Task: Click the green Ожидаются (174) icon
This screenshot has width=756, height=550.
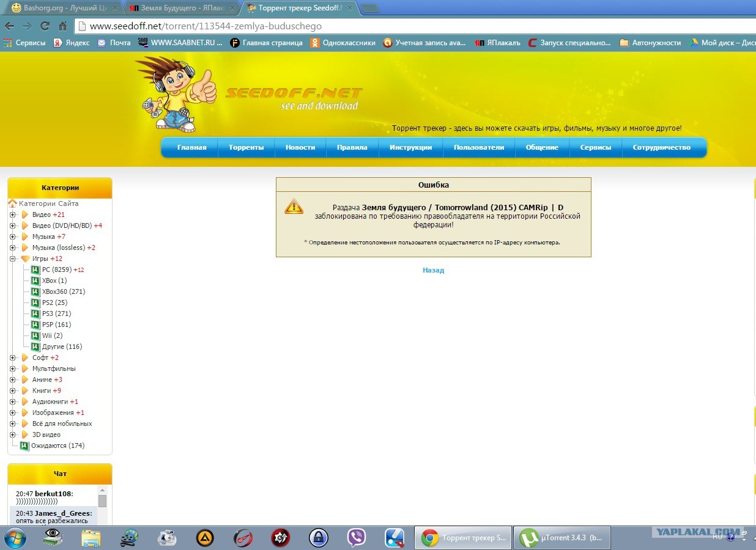Action: [x=24, y=446]
